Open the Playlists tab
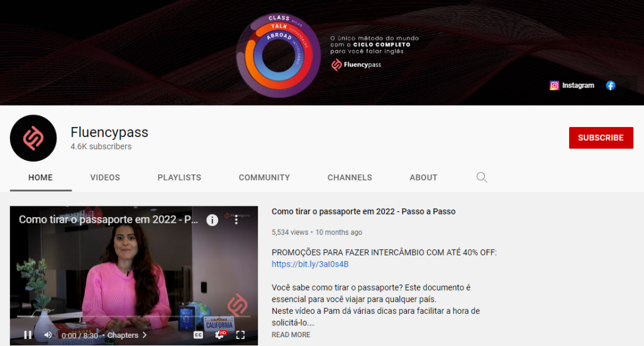Viewport: 644px width, 346px height. 179,177
